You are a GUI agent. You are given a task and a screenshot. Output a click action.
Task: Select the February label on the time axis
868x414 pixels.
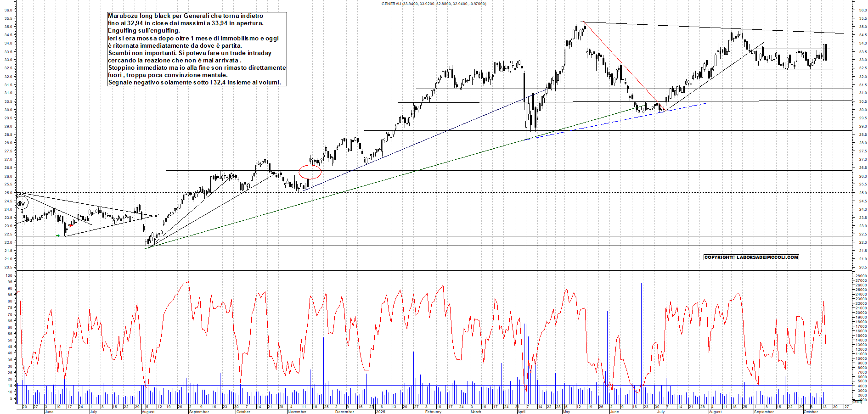pyautogui.click(x=433, y=412)
